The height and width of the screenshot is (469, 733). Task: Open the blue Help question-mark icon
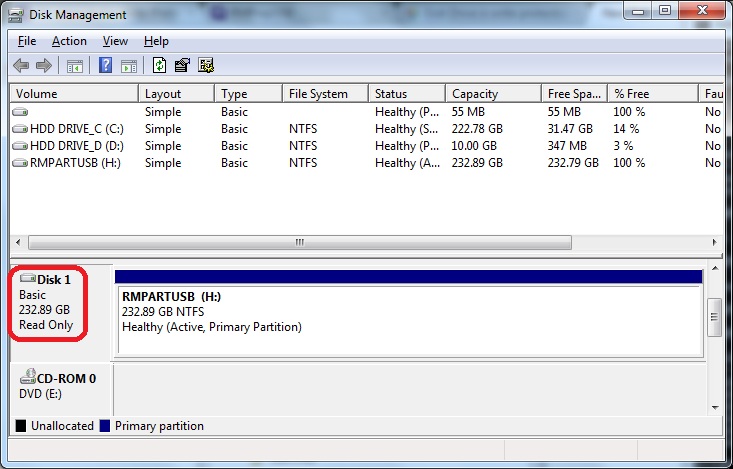point(106,65)
